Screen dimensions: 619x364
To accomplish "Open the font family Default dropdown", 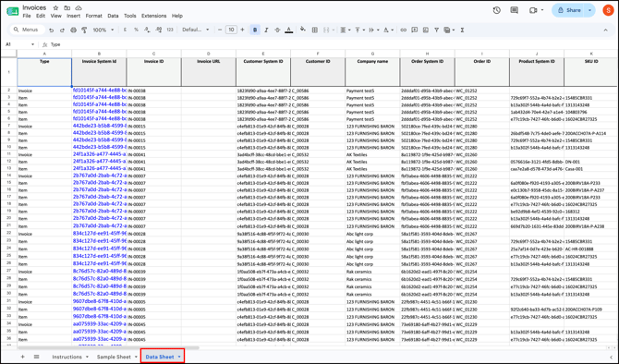I will (x=196, y=30).
